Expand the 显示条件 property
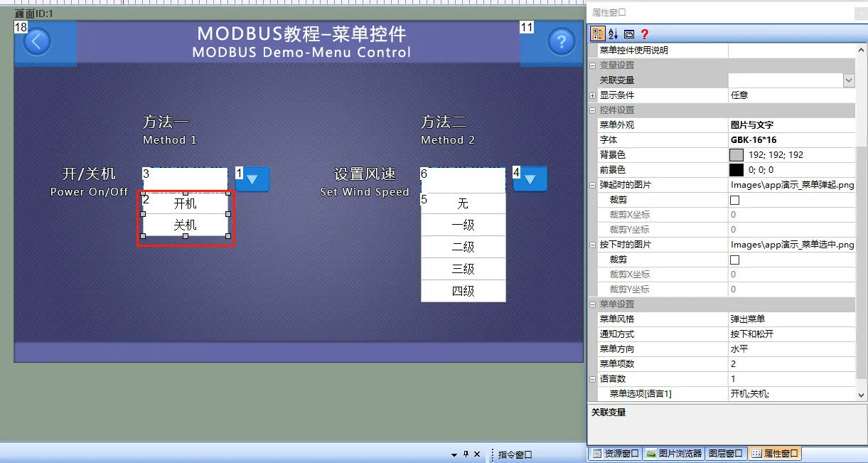Screen dimensions: 868x463 (x=593, y=95)
